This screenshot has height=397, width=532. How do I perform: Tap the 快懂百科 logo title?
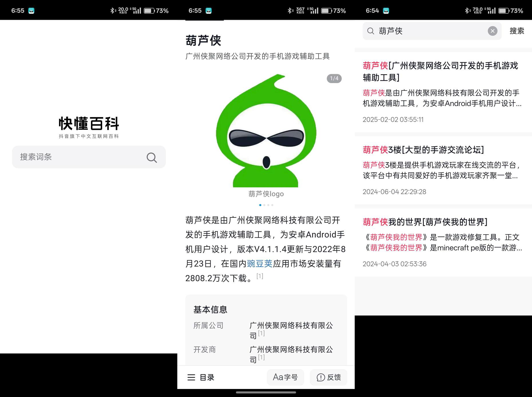tap(89, 123)
